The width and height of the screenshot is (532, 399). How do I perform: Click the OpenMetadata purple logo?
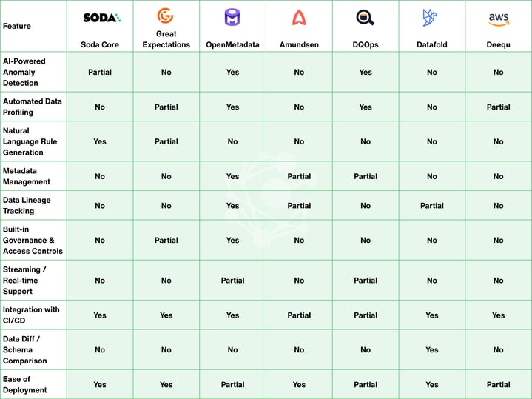[x=232, y=17]
